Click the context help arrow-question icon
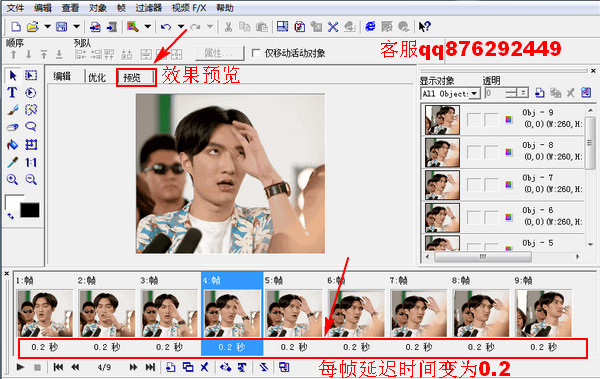The width and height of the screenshot is (600, 379). click(425, 26)
